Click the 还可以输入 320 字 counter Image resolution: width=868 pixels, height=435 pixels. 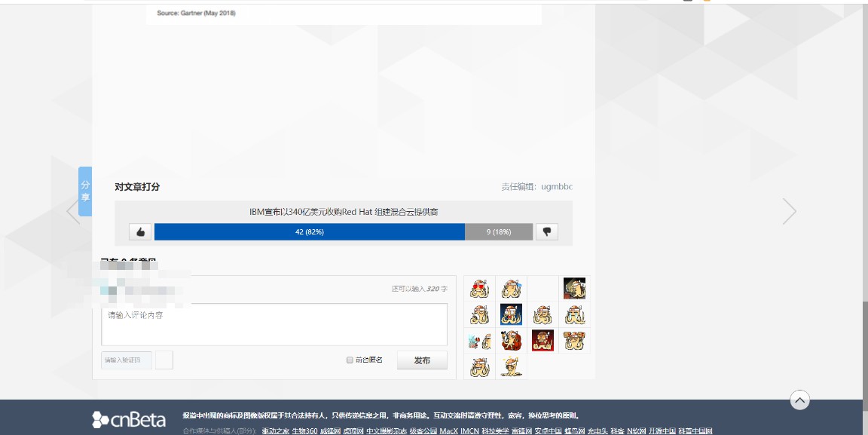[420, 289]
